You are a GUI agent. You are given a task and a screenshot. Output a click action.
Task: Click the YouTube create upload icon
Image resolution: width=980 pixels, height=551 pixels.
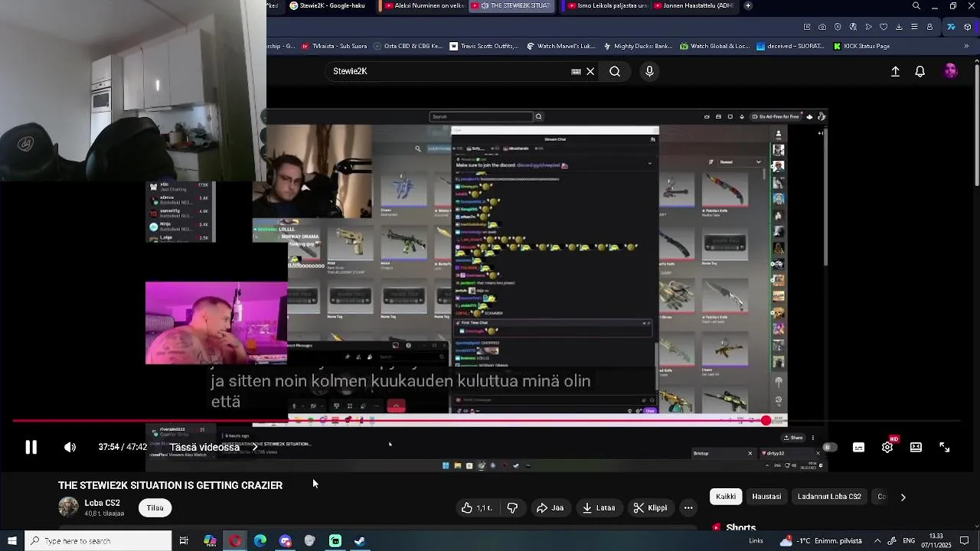(x=895, y=71)
